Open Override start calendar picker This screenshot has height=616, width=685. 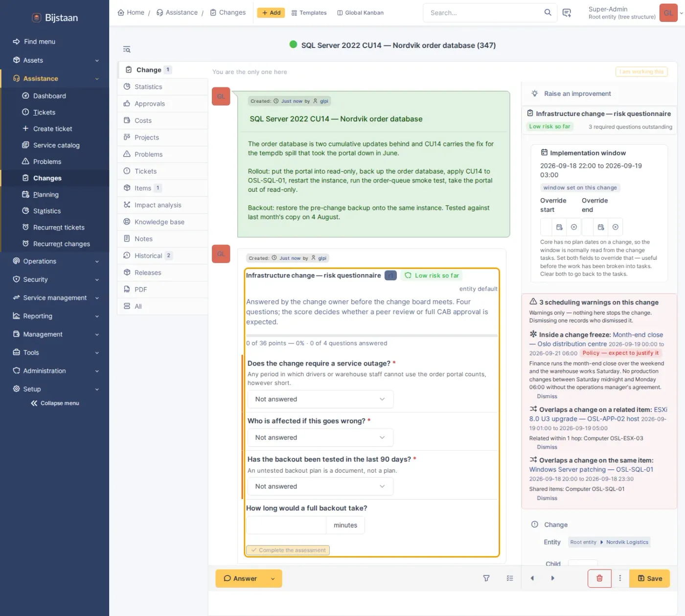[x=559, y=227]
